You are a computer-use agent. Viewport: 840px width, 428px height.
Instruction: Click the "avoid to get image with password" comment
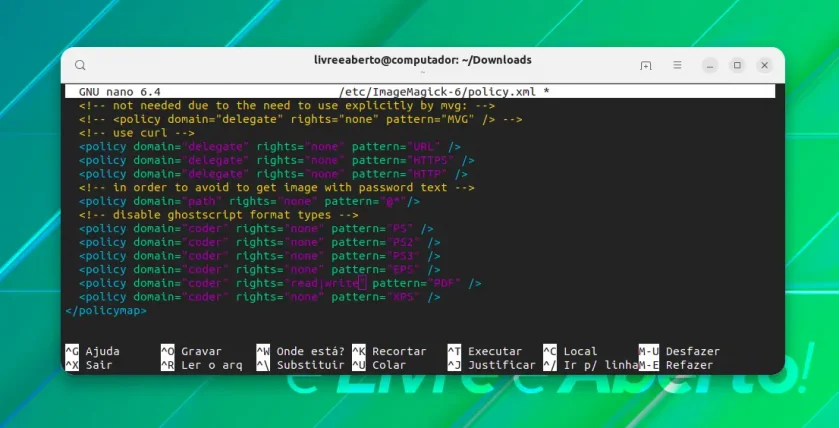(x=277, y=187)
